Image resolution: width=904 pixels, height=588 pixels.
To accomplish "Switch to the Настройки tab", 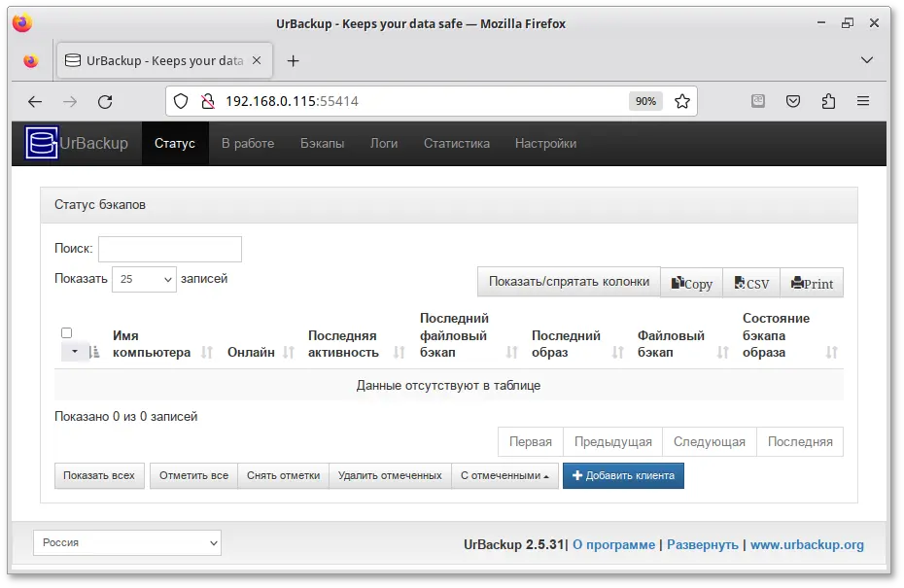I will (545, 143).
